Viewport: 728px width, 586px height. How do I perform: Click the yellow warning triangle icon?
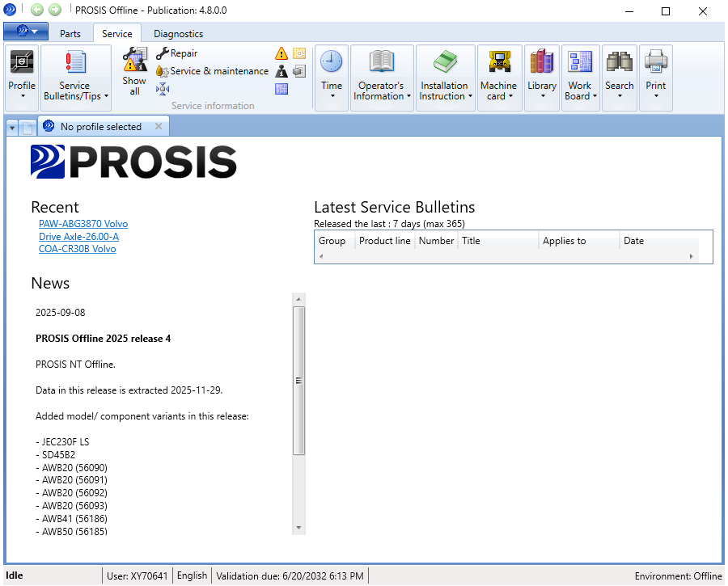281,52
